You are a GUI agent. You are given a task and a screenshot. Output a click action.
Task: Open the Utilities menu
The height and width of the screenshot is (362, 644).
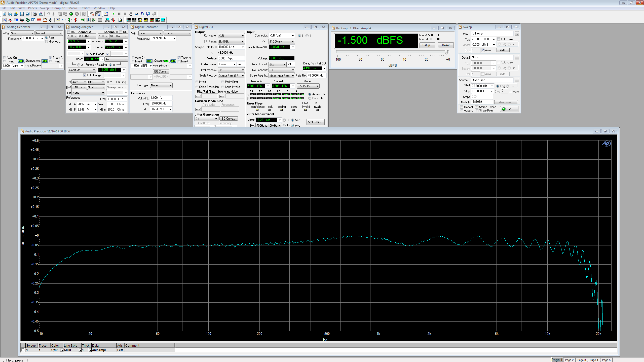point(85,8)
